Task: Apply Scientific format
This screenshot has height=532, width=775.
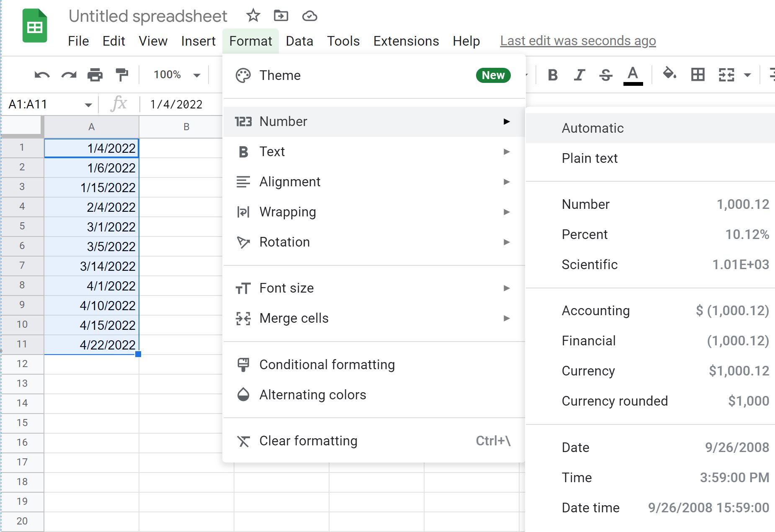Action: [650, 265]
